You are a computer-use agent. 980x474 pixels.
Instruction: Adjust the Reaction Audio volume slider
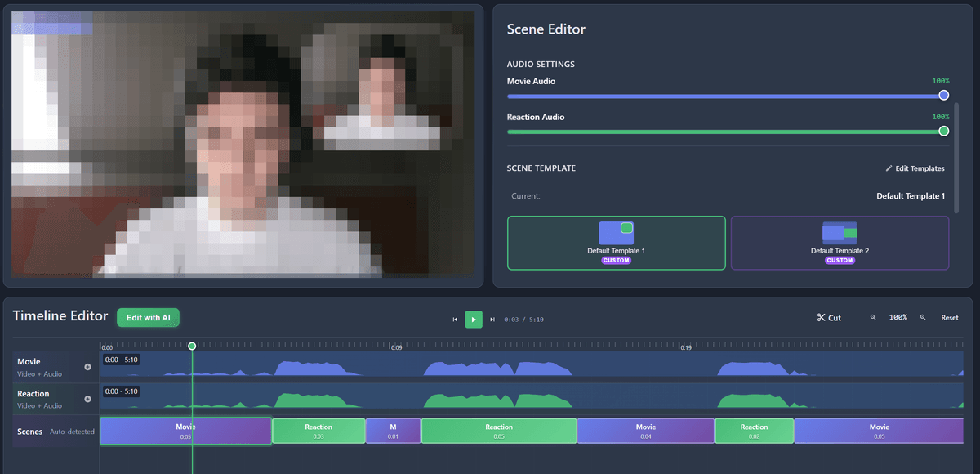[x=943, y=131]
